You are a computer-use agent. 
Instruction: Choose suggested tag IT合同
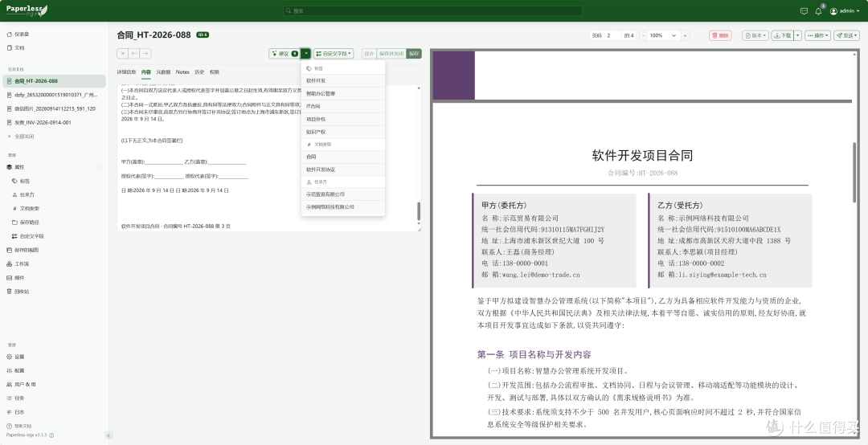click(343, 106)
